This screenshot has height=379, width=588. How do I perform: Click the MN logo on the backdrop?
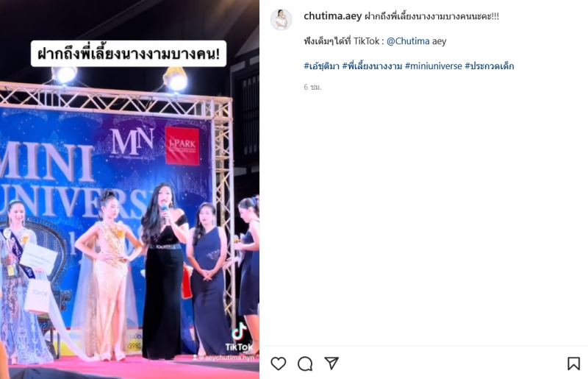[x=132, y=141]
